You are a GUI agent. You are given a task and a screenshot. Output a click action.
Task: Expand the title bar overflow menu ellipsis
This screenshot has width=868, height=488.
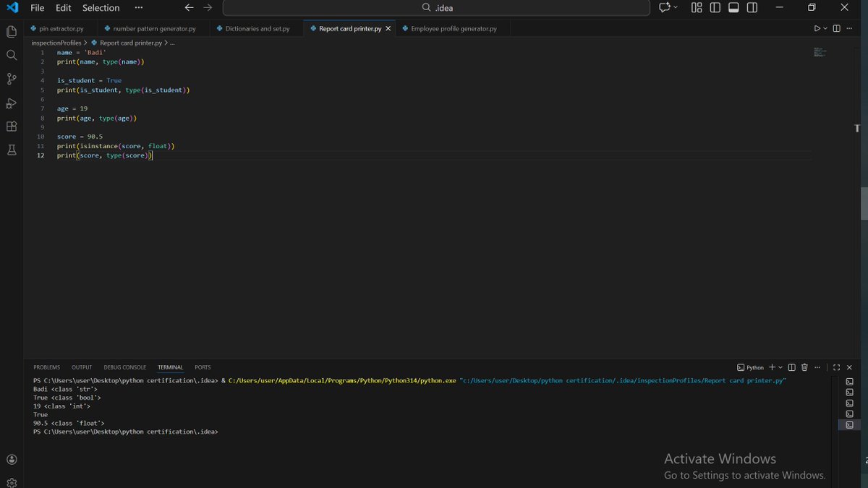pos(139,8)
